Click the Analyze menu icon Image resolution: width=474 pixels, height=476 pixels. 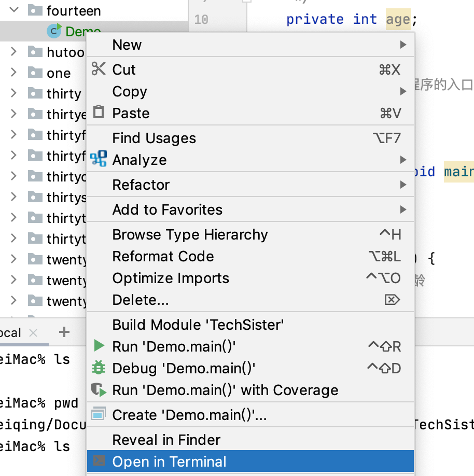click(98, 159)
